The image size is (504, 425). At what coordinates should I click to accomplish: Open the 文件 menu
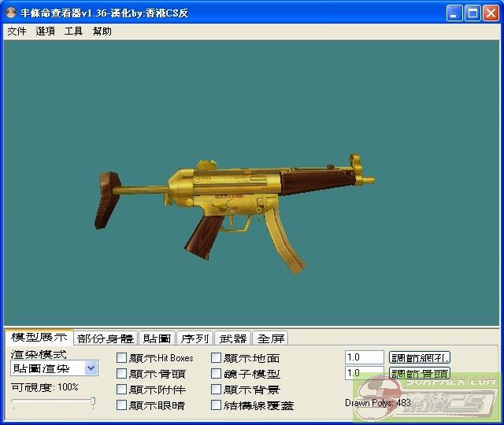click(17, 31)
